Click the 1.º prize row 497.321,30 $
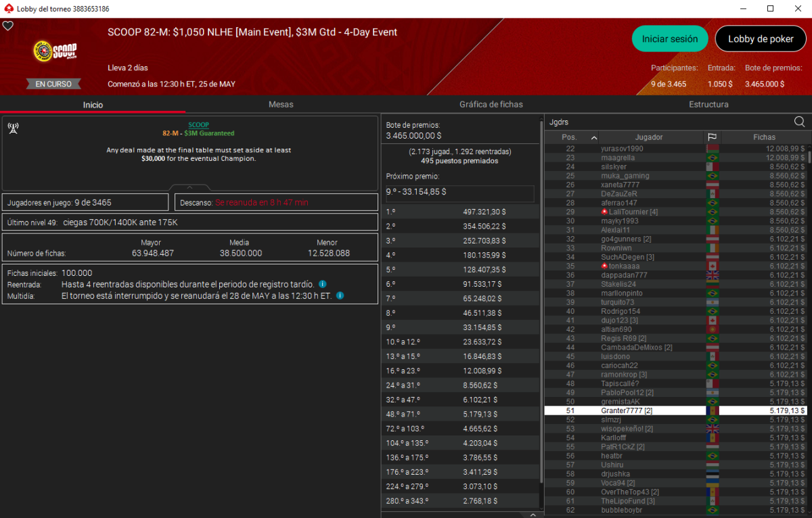Viewport: 812px width, 518px height. pos(460,212)
